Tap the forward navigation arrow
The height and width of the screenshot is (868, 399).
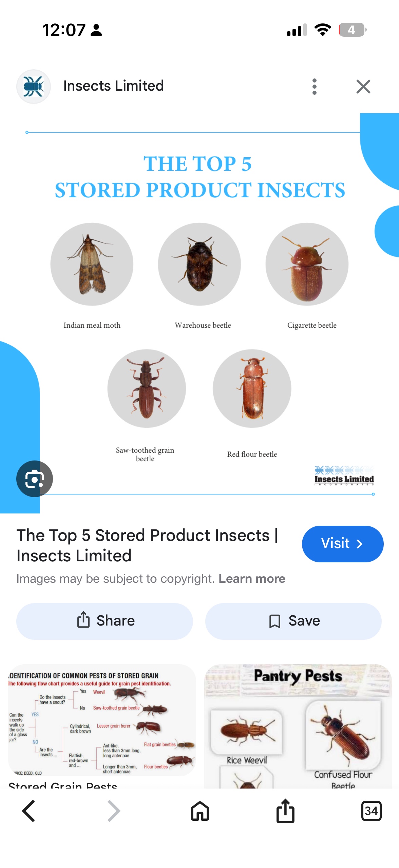pyautogui.click(x=114, y=811)
